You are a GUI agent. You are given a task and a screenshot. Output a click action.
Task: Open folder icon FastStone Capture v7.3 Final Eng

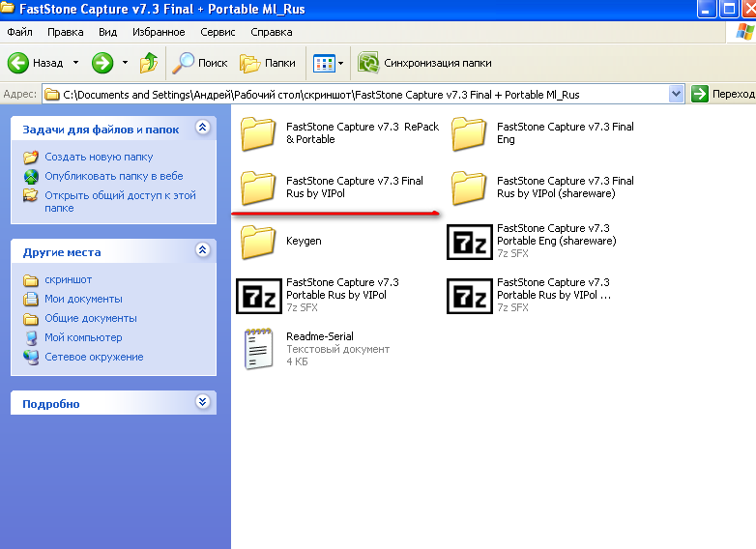pyautogui.click(x=469, y=133)
